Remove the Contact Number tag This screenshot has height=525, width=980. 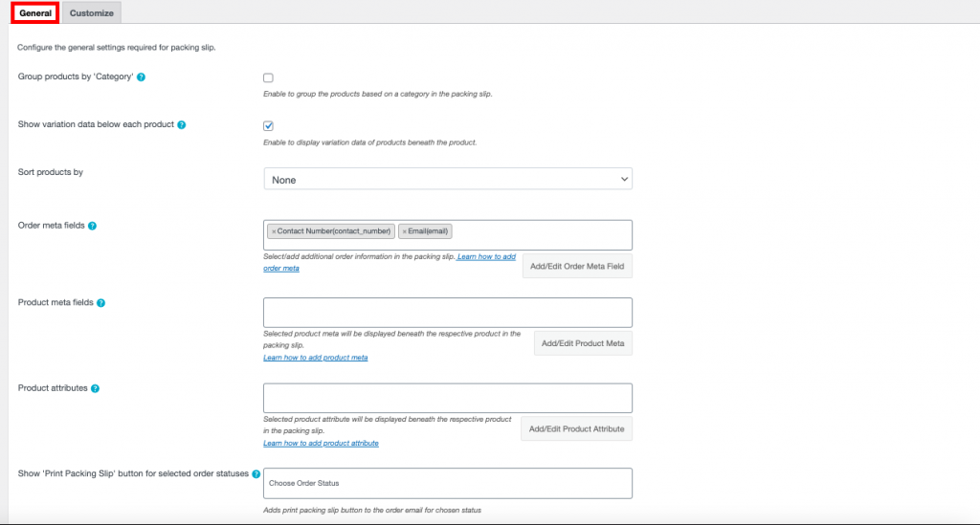[274, 231]
